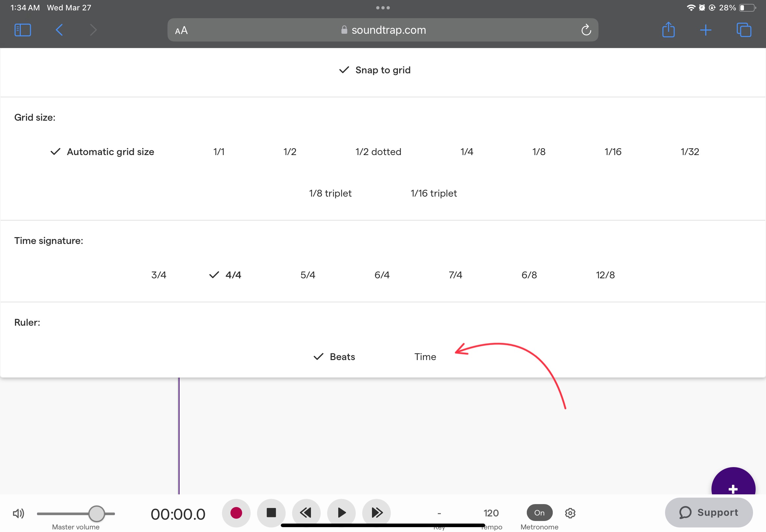Click the Stop playback button
Viewport: 766px width, 532px height.
point(271,513)
